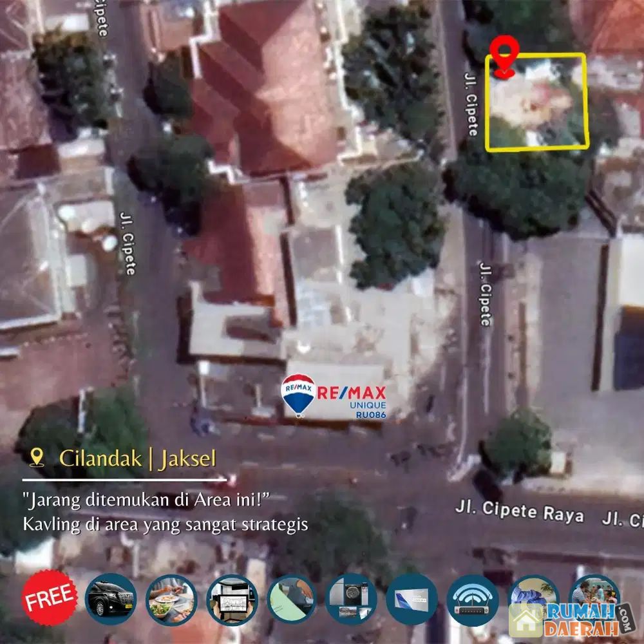Click the Jl. Cipete Raya street label

pos(519,513)
